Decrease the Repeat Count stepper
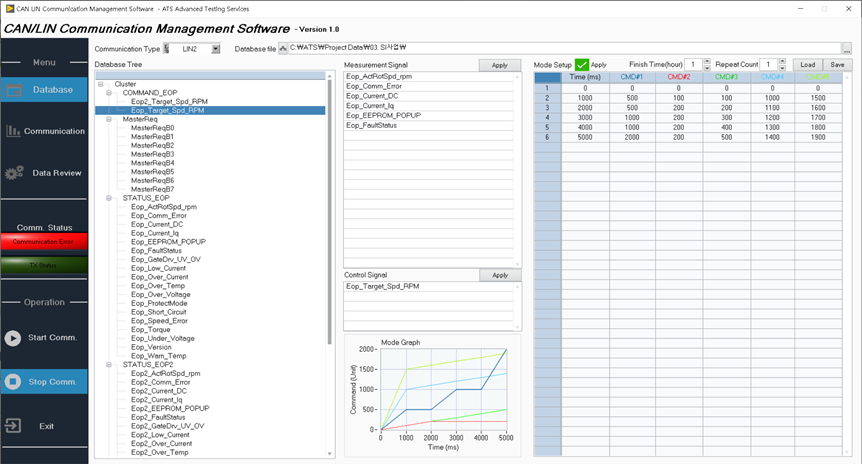 coord(782,68)
